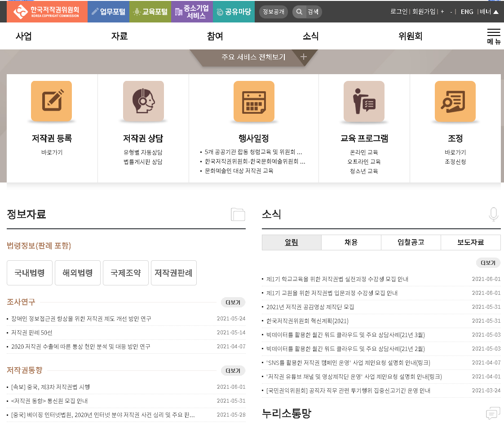
Task: Open 2021년 저작권 공감영상 제작단 모집
Action: 310,307
